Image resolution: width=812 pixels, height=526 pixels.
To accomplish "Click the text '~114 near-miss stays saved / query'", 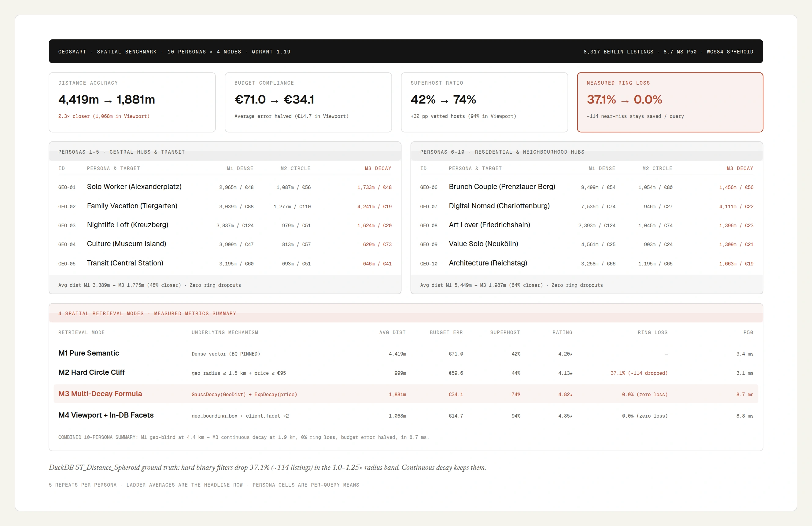I will [635, 116].
